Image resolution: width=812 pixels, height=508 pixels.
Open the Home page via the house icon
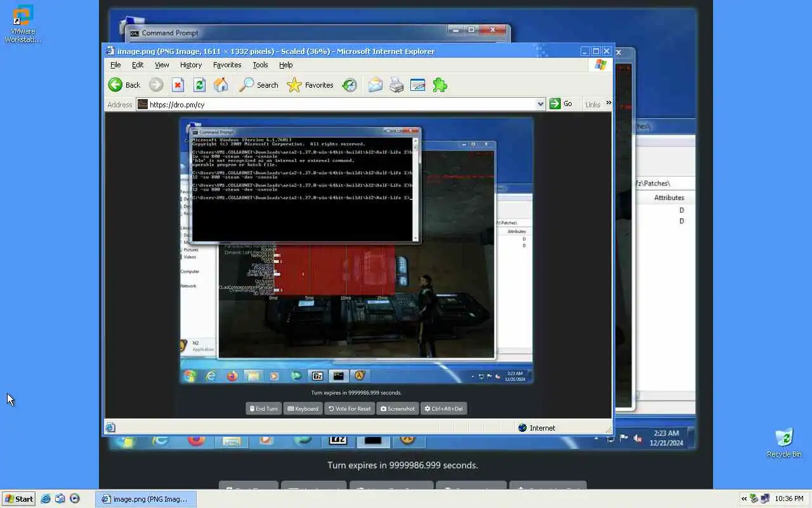coord(221,85)
